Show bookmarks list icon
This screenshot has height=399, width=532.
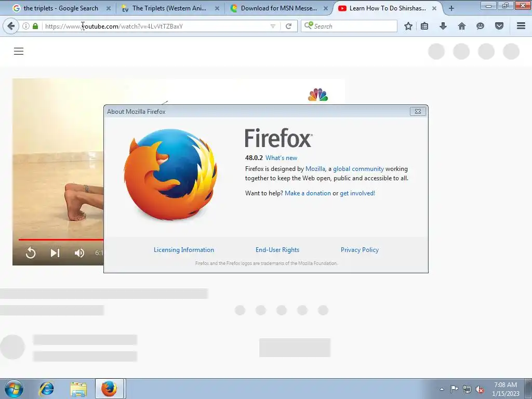tap(424, 26)
